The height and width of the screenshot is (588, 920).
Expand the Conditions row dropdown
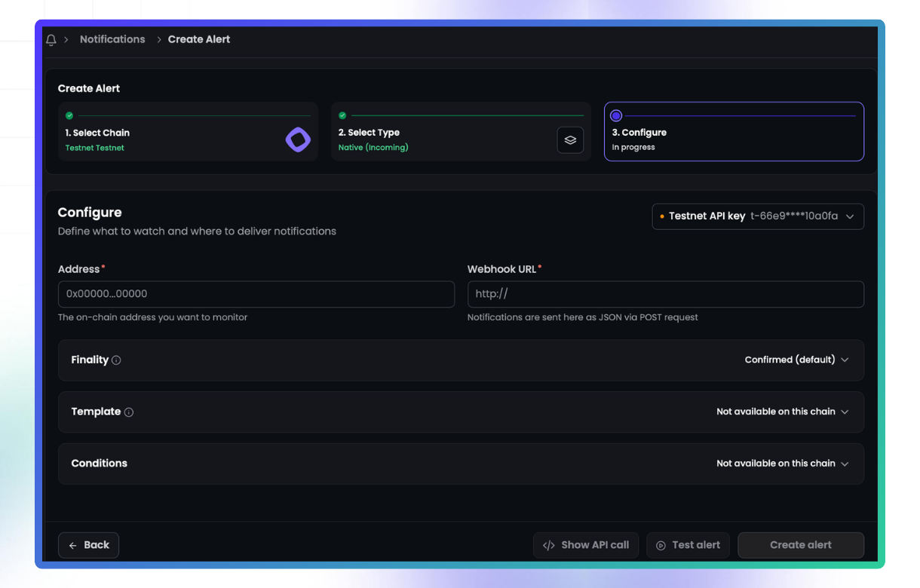783,464
